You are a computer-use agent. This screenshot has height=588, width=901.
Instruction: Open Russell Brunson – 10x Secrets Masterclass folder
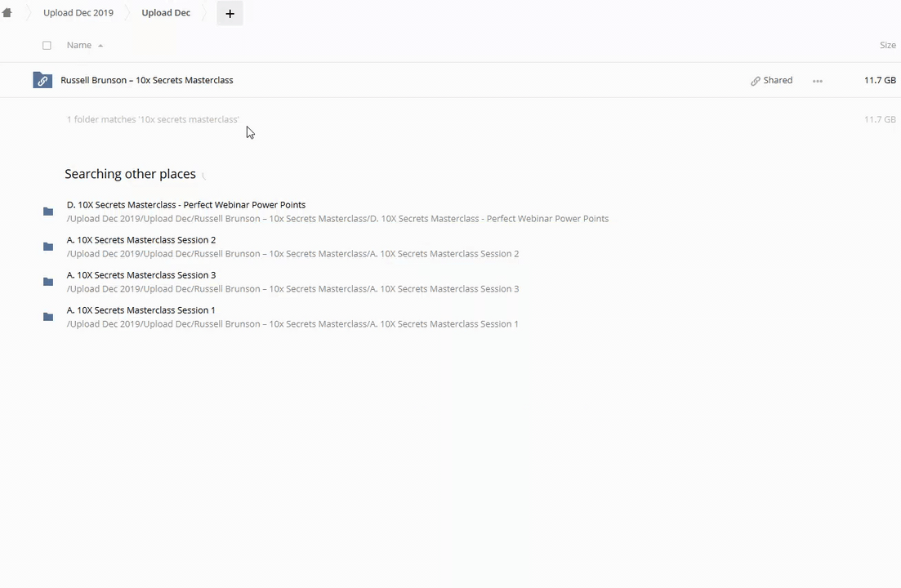[x=147, y=80]
